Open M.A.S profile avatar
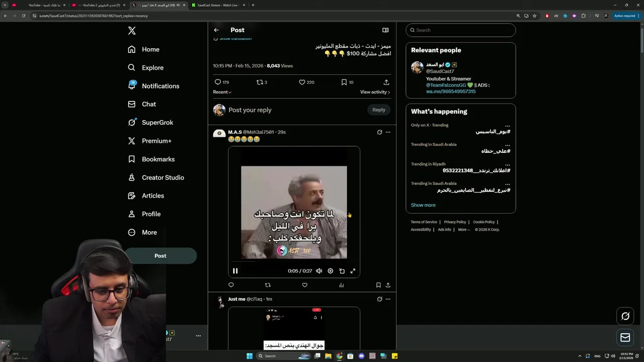This screenshot has width=644, height=362. click(219, 133)
